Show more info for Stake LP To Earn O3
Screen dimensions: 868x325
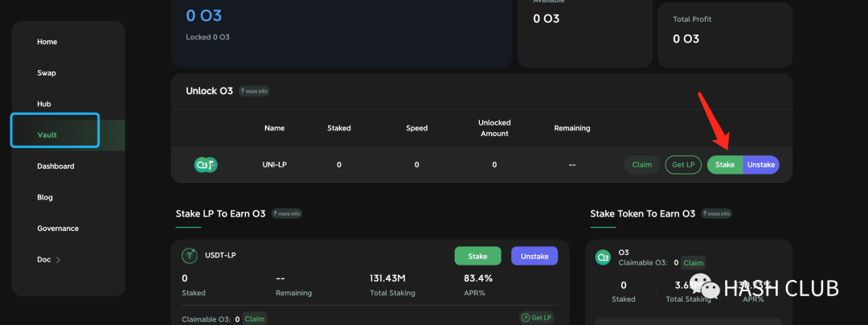pyautogui.click(x=287, y=213)
